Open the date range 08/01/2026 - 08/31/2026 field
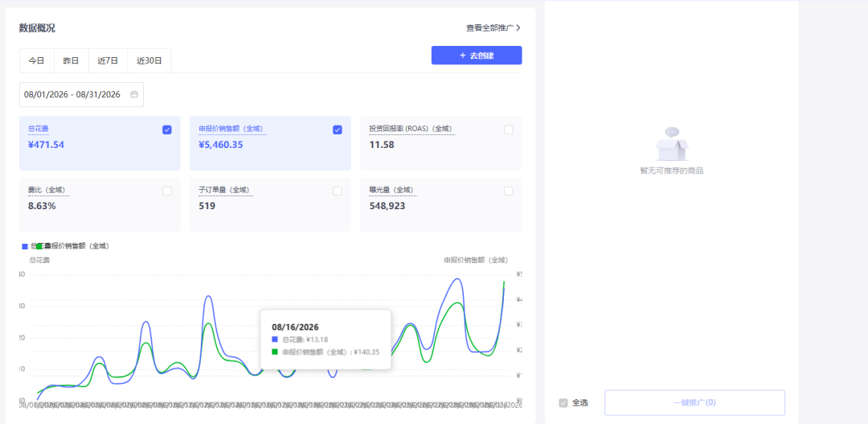 click(x=81, y=95)
